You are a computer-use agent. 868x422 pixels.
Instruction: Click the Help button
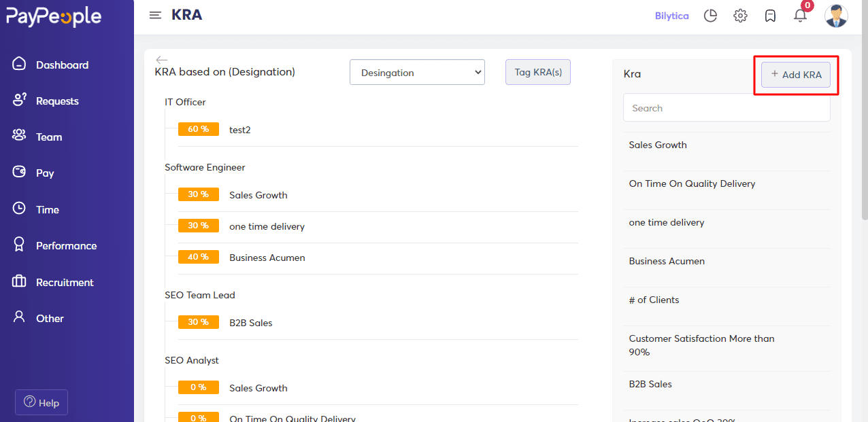tap(41, 402)
